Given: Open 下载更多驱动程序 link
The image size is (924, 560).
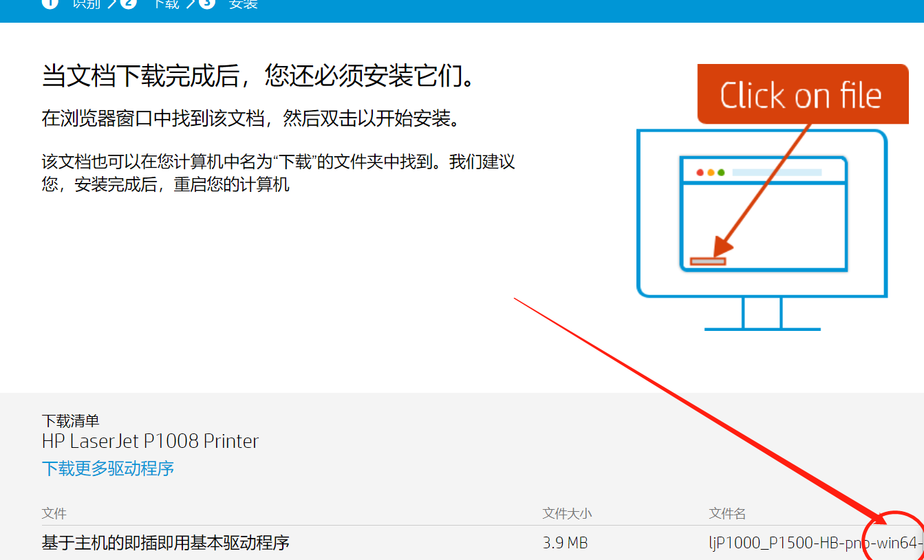Looking at the screenshot, I should (107, 469).
